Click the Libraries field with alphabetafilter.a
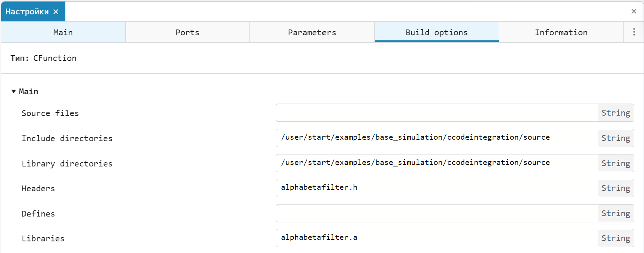 point(436,238)
